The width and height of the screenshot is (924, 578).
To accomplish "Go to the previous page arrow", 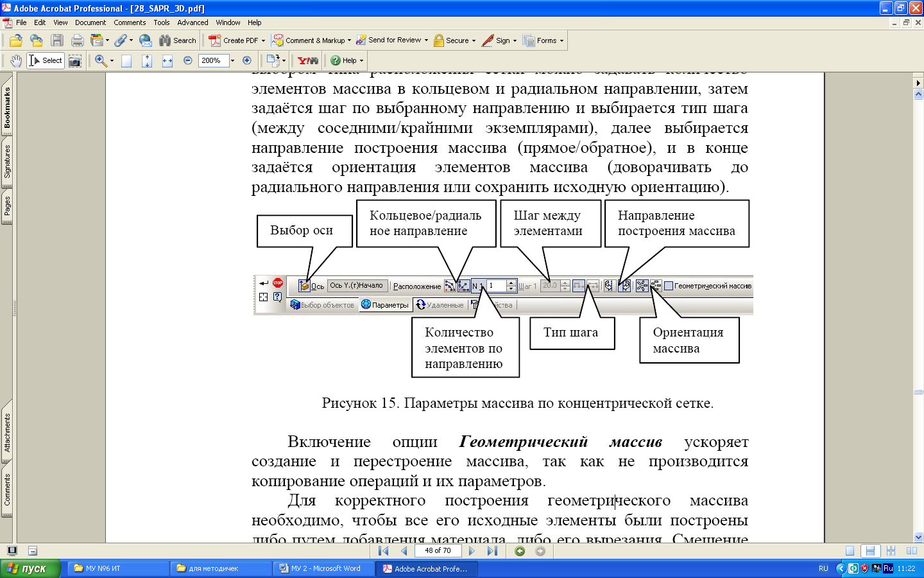I will (x=404, y=551).
